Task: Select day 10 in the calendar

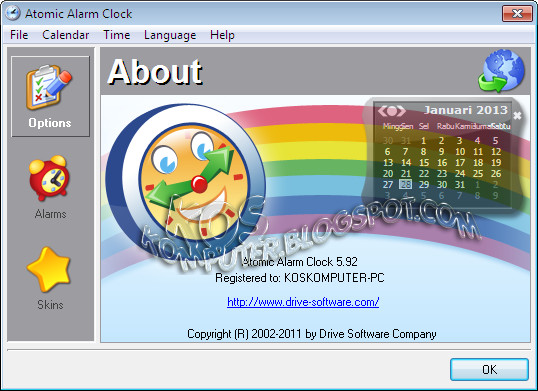Action: pos(460,152)
